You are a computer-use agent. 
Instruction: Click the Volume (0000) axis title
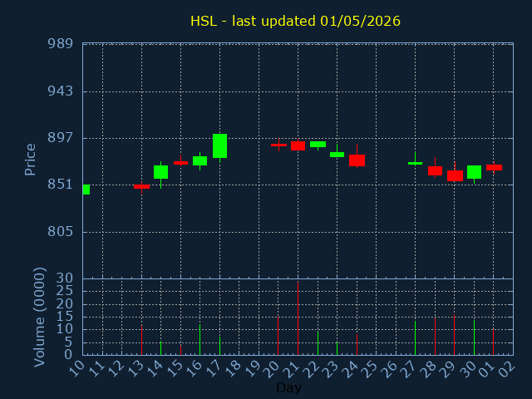click(x=40, y=318)
